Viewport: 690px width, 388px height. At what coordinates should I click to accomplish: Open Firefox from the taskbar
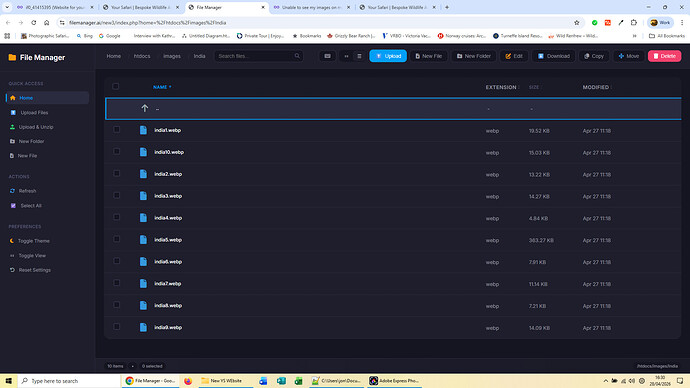pyautogui.click(x=188, y=381)
